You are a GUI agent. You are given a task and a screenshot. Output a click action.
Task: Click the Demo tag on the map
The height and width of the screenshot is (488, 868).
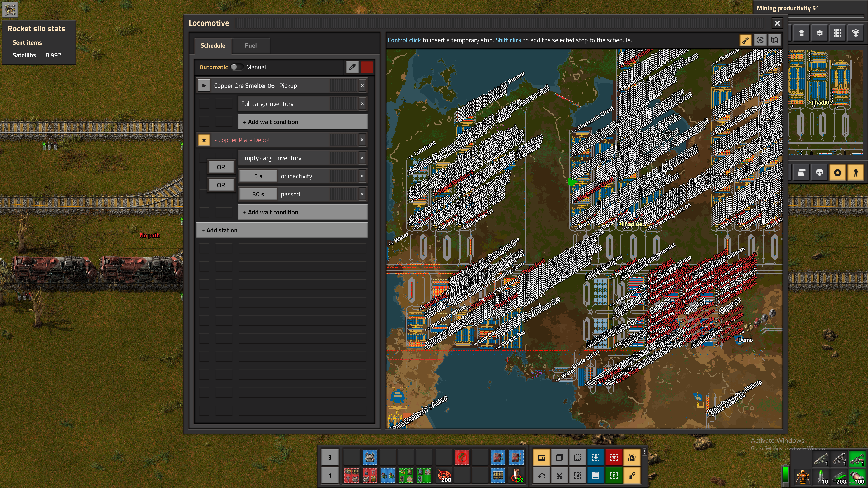745,340
